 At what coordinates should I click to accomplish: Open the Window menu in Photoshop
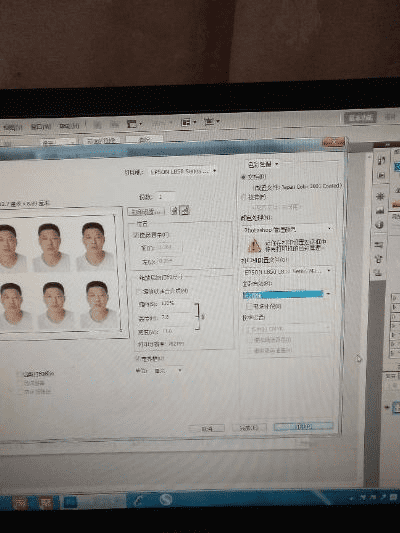pyautogui.click(x=41, y=127)
